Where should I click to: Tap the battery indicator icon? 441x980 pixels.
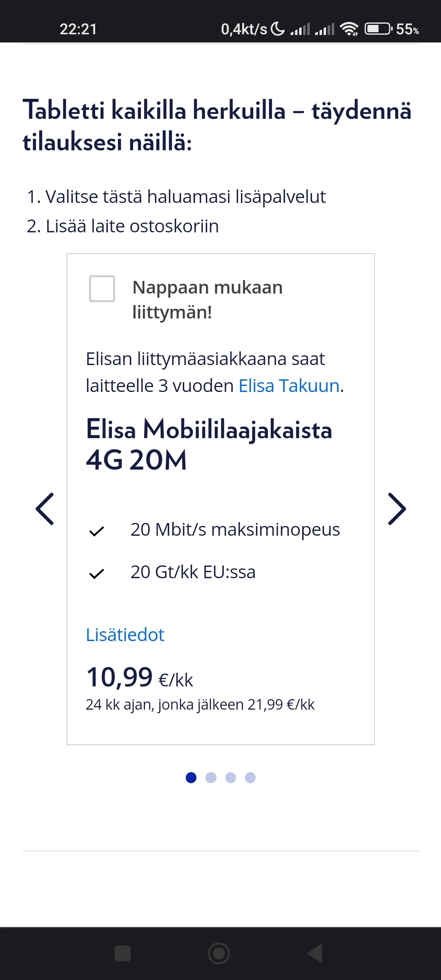click(378, 29)
